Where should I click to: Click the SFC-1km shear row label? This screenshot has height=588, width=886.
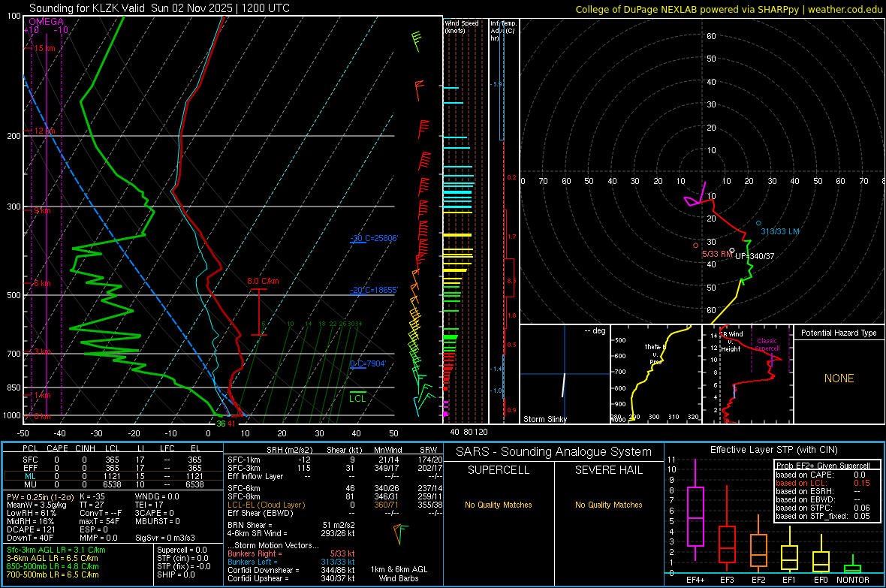coord(244,460)
